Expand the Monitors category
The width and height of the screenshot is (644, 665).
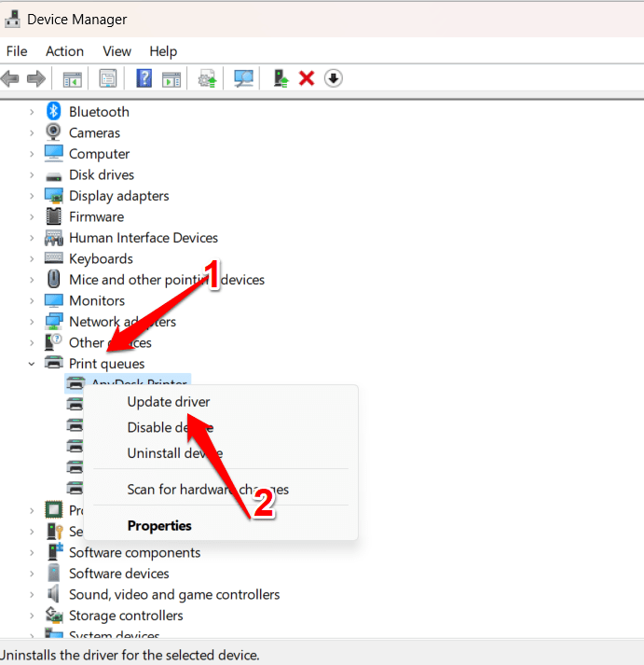click(32, 300)
